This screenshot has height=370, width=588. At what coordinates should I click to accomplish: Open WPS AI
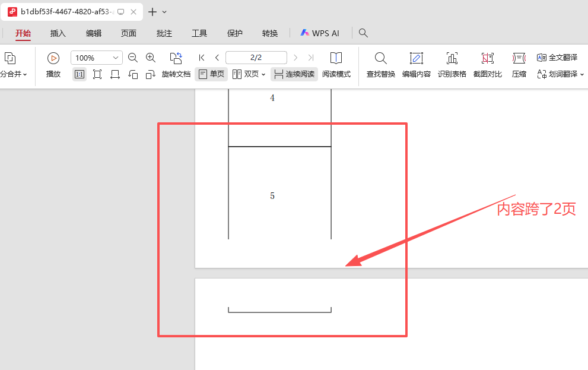coord(320,33)
